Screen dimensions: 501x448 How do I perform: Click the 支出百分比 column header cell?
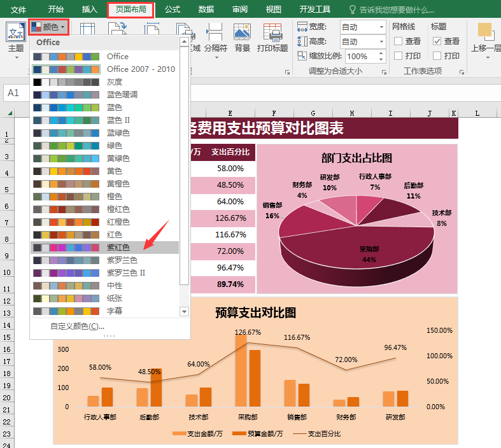(230, 152)
